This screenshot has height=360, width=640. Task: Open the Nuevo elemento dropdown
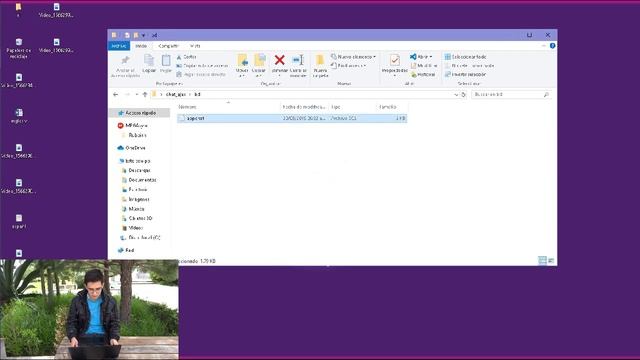[353, 57]
